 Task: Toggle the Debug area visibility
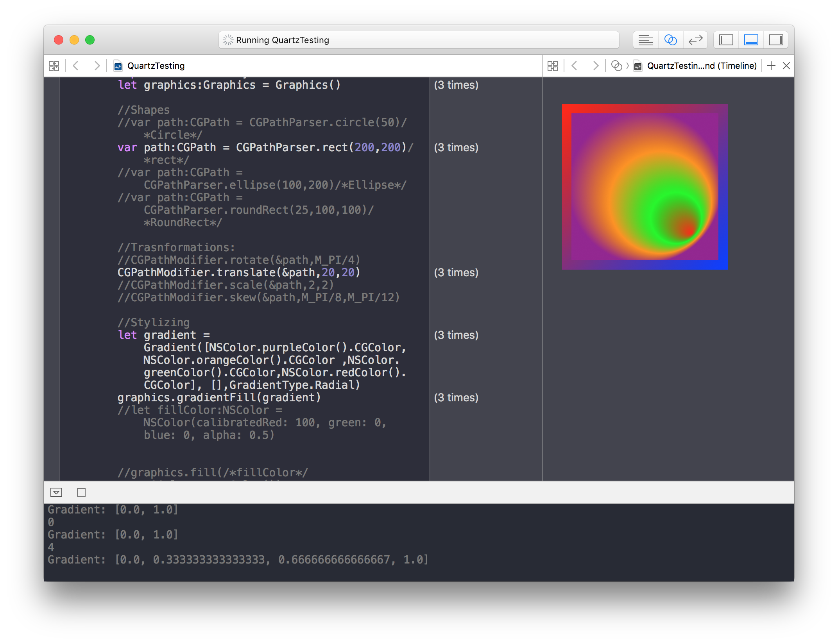click(751, 40)
